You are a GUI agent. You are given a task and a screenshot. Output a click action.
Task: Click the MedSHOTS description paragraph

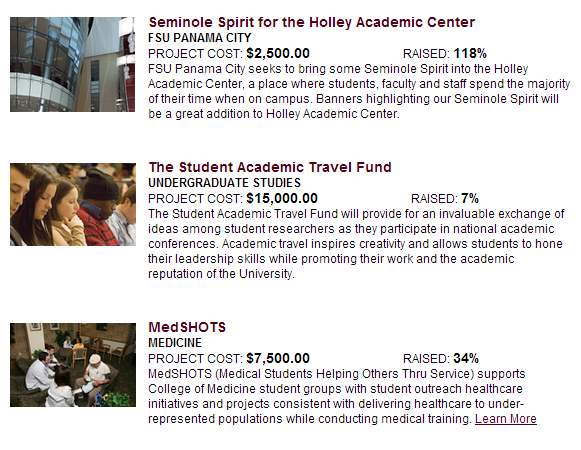342,396
